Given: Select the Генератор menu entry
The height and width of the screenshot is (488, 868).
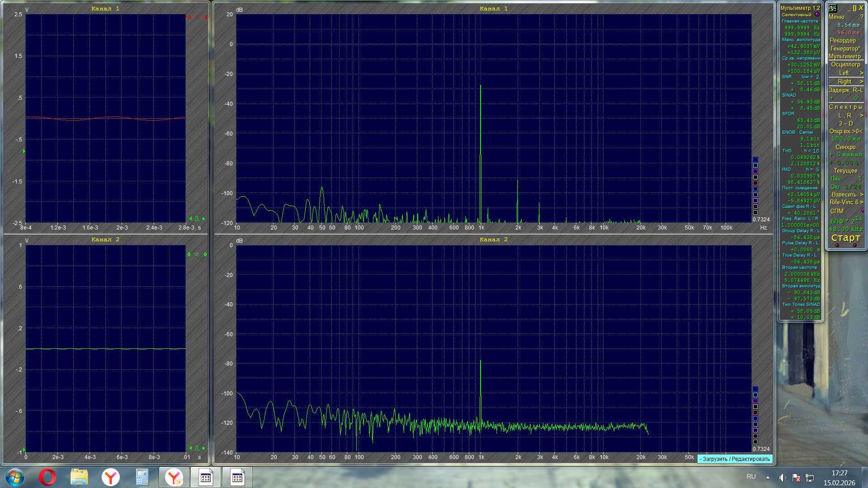Looking at the screenshot, I should click(x=845, y=48).
